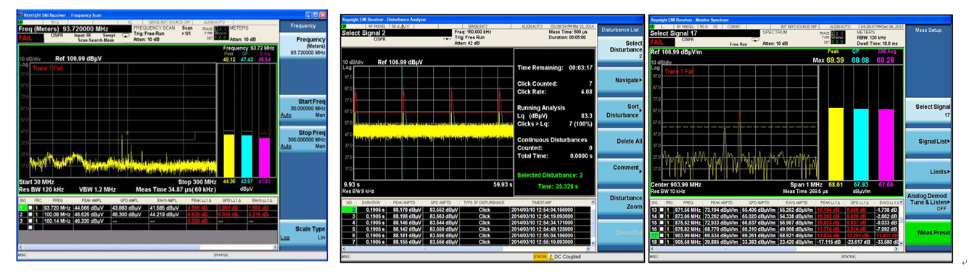Click the cyan QP meter bar in Frequency Scan

point(247,155)
